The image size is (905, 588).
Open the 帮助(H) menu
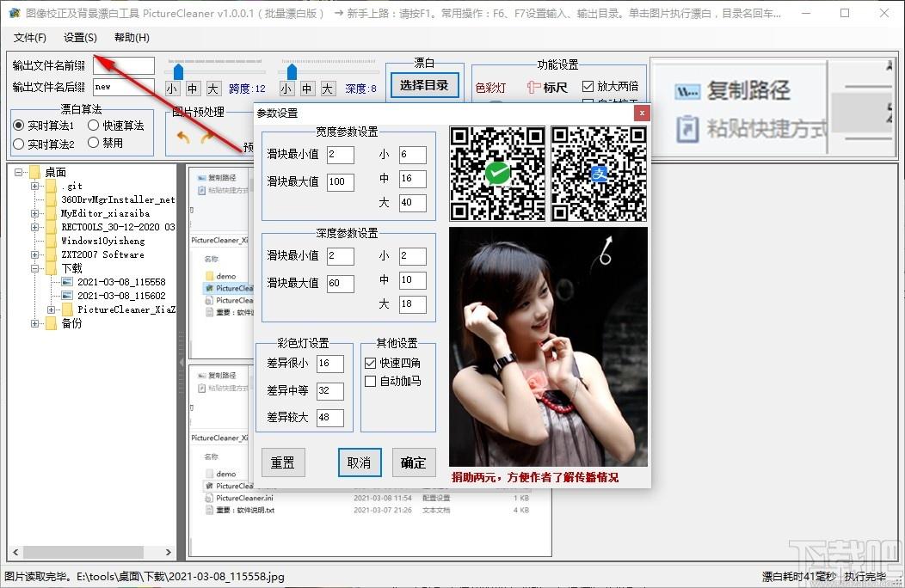(x=132, y=38)
